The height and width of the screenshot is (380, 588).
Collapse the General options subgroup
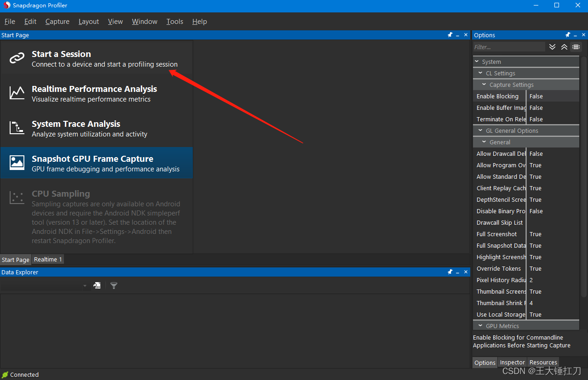pos(484,142)
